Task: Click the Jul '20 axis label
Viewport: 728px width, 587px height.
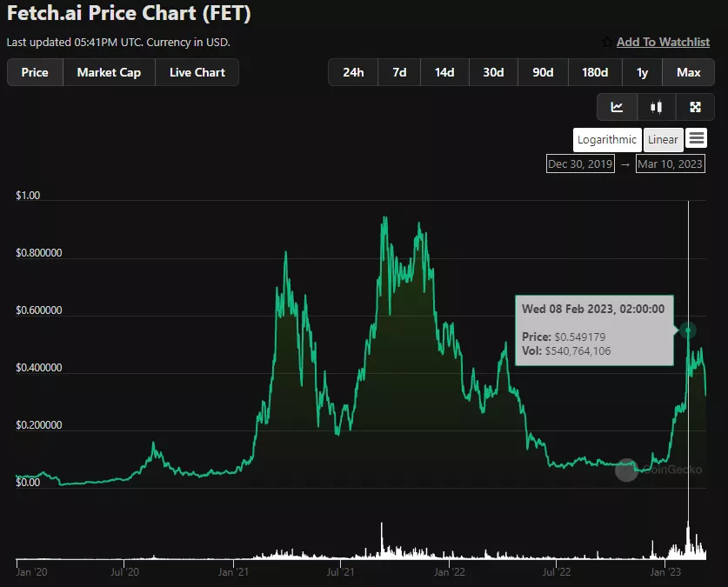Action: click(x=125, y=571)
